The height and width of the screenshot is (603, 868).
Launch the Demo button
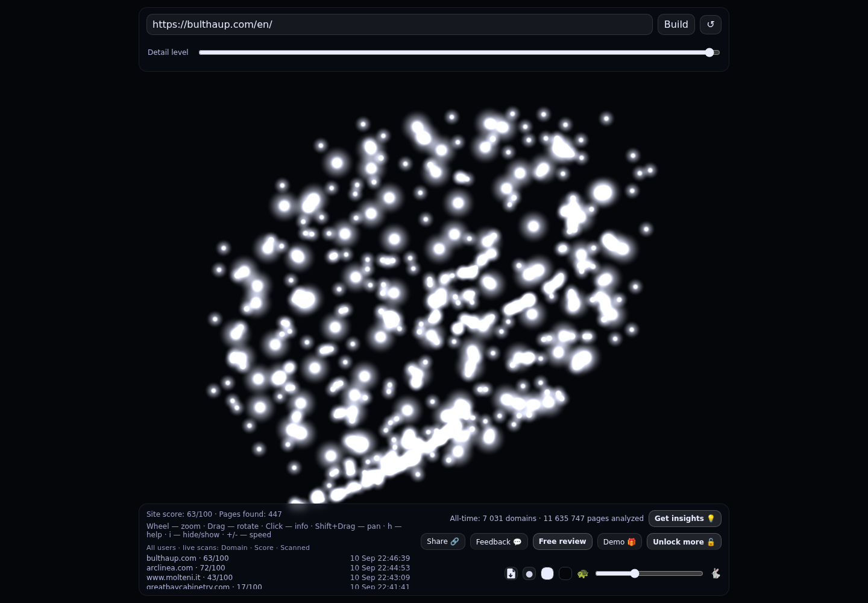[x=620, y=541]
